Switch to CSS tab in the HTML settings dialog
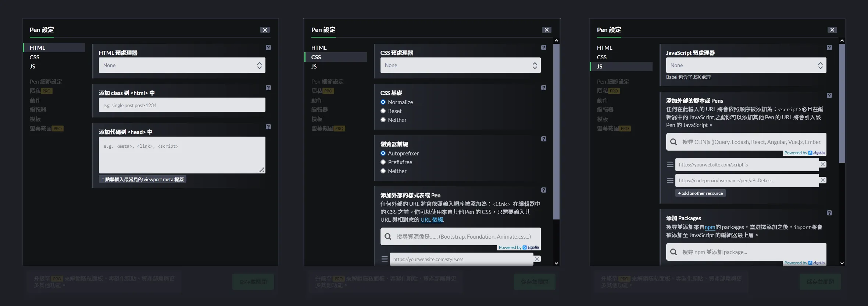Viewport: 868px width, 306px height. coord(35,57)
